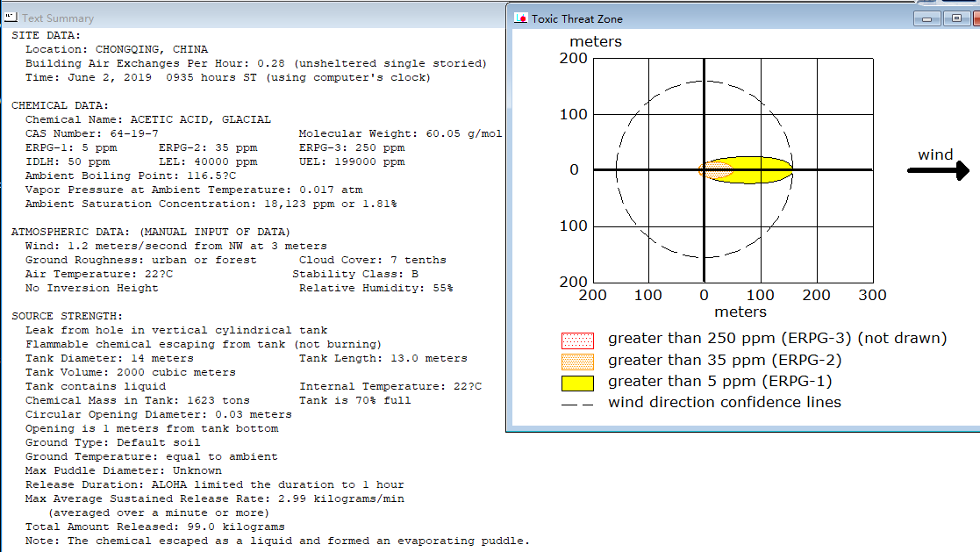Click 'Relative Humidity: 55%' text

click(x=376, y=288)
